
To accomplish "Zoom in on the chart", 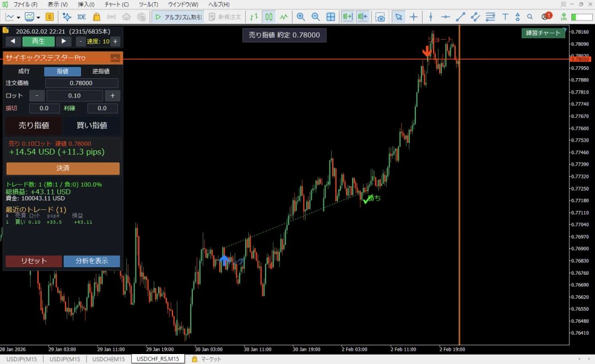I will [x=301, y=17].
